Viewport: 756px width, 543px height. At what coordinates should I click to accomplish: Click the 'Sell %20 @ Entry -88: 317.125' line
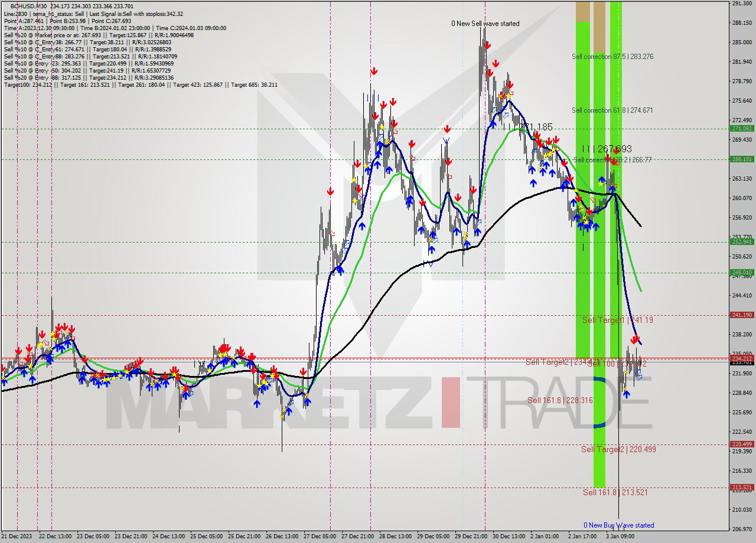click(89, 77)
